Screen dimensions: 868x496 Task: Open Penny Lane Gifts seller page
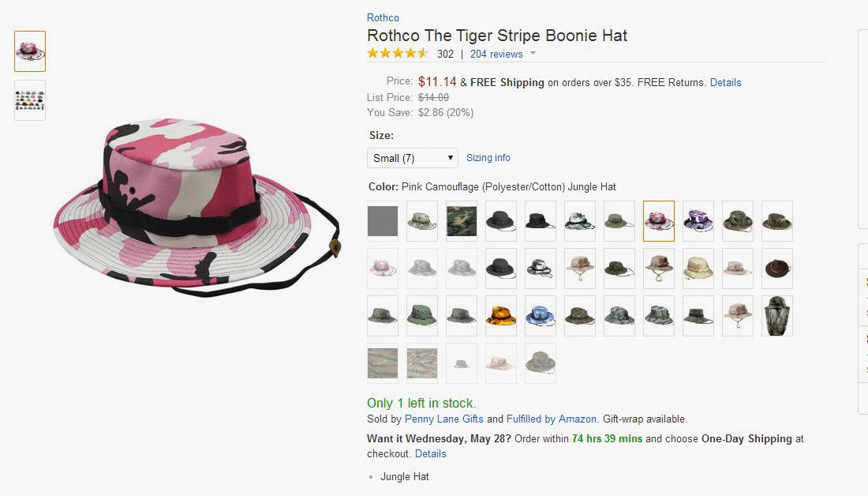tap(444, 419)
